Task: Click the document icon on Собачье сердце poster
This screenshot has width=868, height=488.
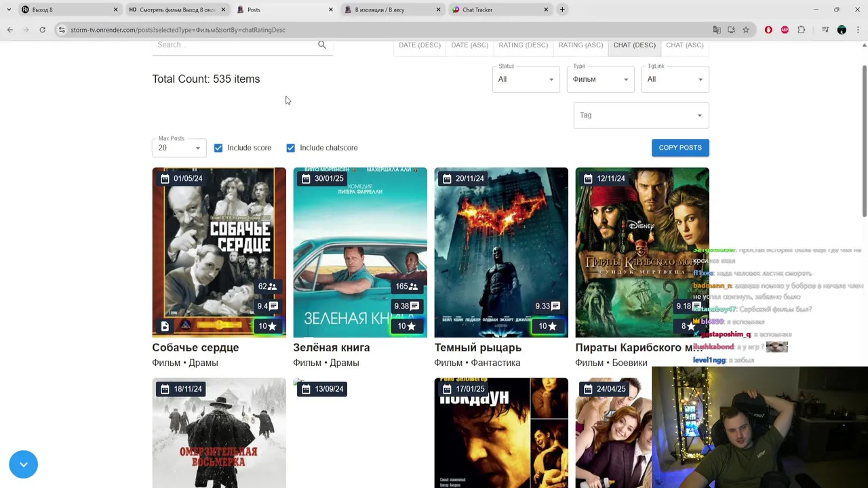Action: pyautogui.click(x=165, y=326)
